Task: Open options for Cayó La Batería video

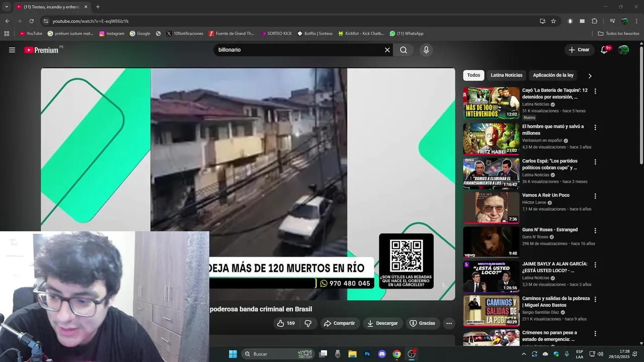Action: (595, 92)
